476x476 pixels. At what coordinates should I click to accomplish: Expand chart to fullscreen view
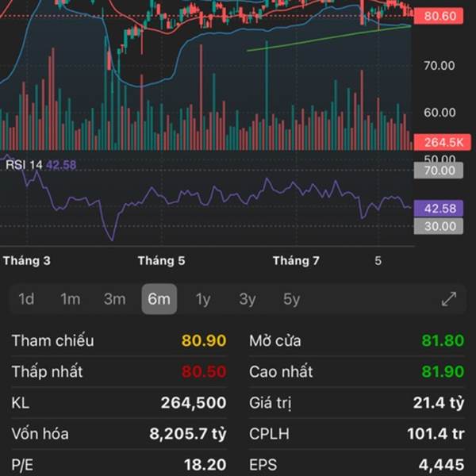pos(449,299)
